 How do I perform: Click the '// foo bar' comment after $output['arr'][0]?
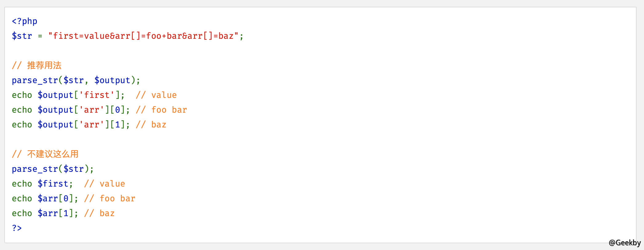tap(161, 110)
